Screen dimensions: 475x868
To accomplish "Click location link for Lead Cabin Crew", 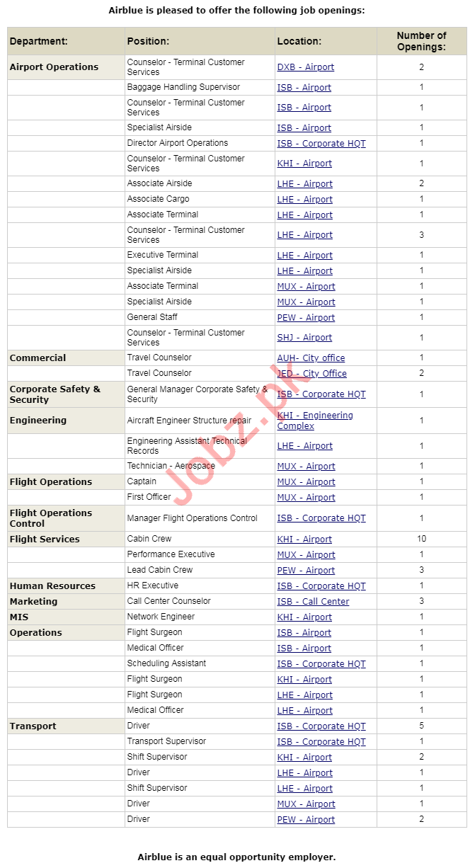I will (x=306, y=571).
